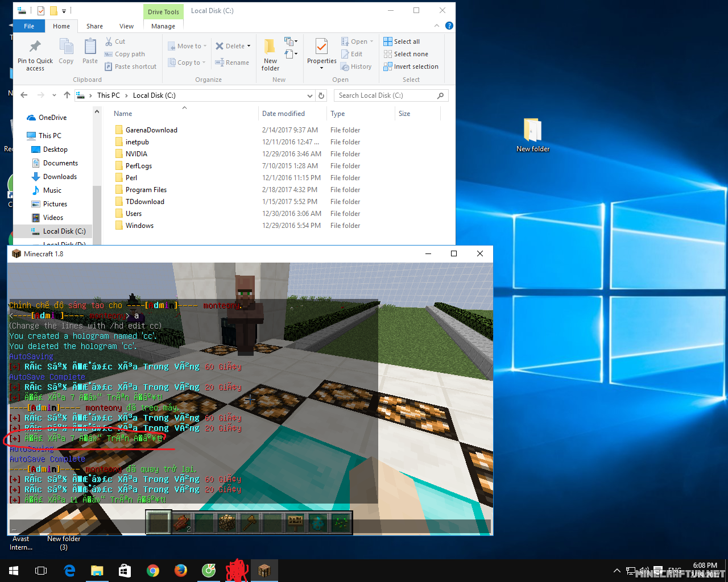This screenshot has height=582, width=728.
Task: Open Task View on the taskbar
Action: (x=41, y=571)
